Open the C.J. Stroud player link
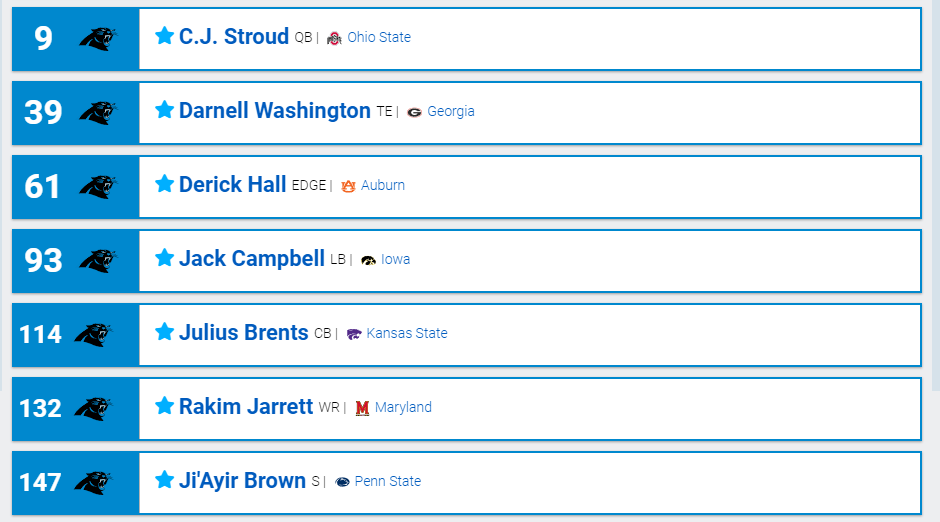The image size is (940, 522). [234, 37]
